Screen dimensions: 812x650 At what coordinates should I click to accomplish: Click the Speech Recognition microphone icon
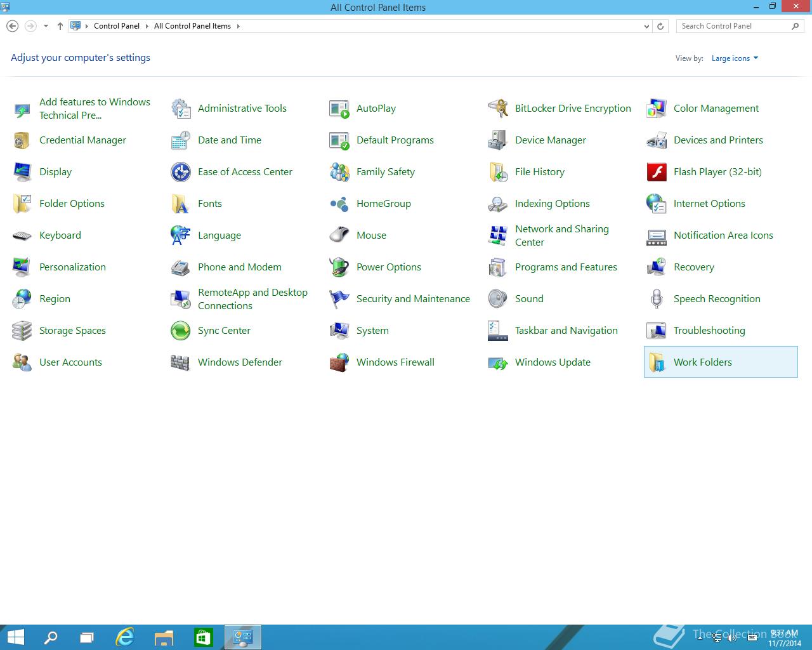click(657, 299)
